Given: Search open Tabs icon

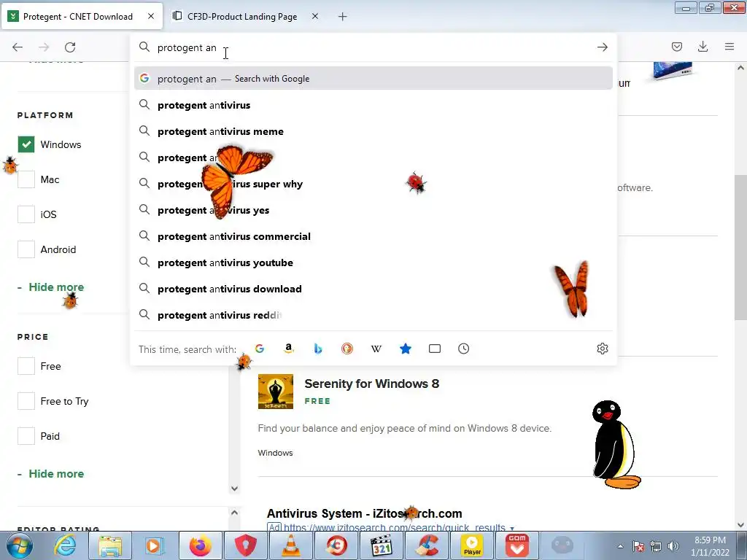Looking at the screenshot, I should pyautogui.click(x=435, y=349).
